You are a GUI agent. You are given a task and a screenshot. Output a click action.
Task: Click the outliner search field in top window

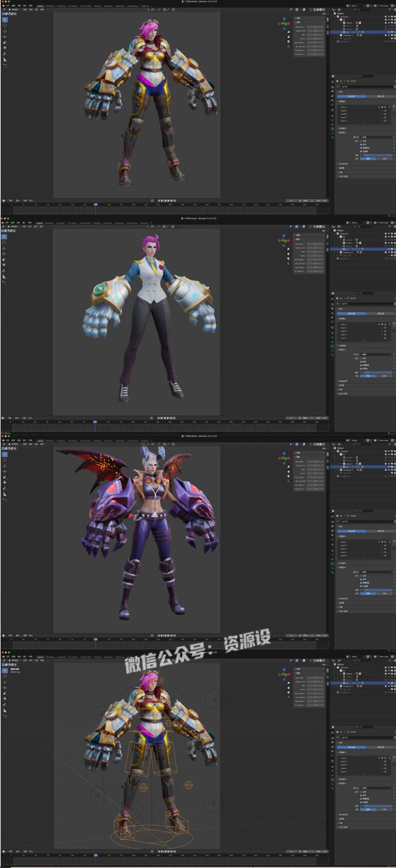[363, 9]
